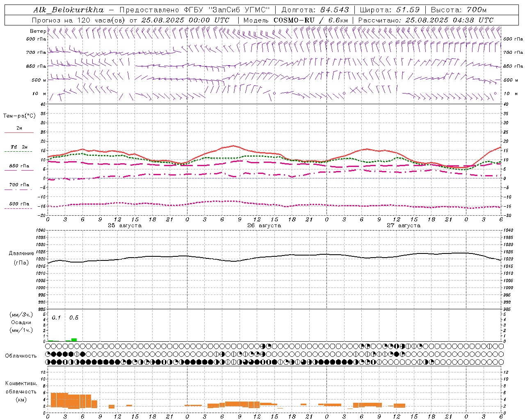Select the 'Давление' pressure panel label

[x=21, y=253]
